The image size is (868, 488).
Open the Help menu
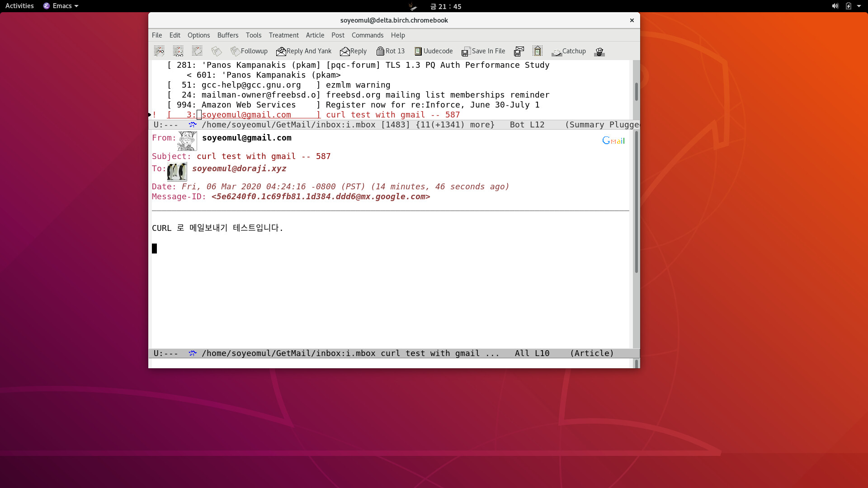[x=398, y=35]
